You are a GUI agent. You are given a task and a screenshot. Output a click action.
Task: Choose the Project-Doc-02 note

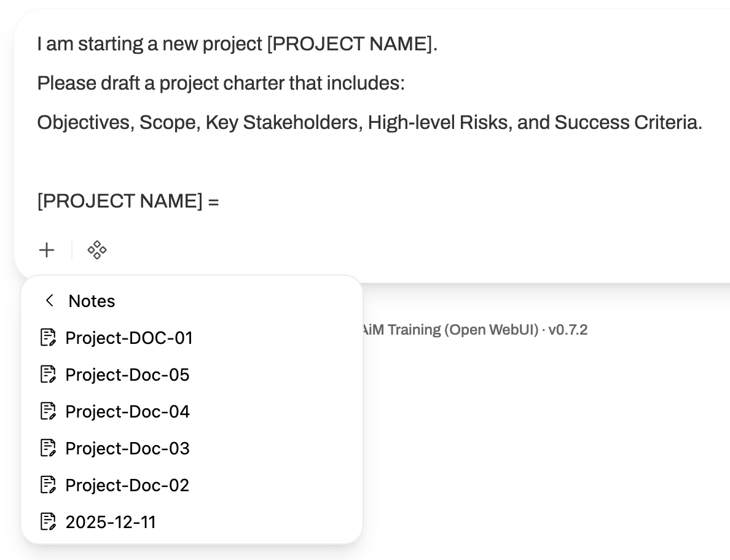(127, 485)
